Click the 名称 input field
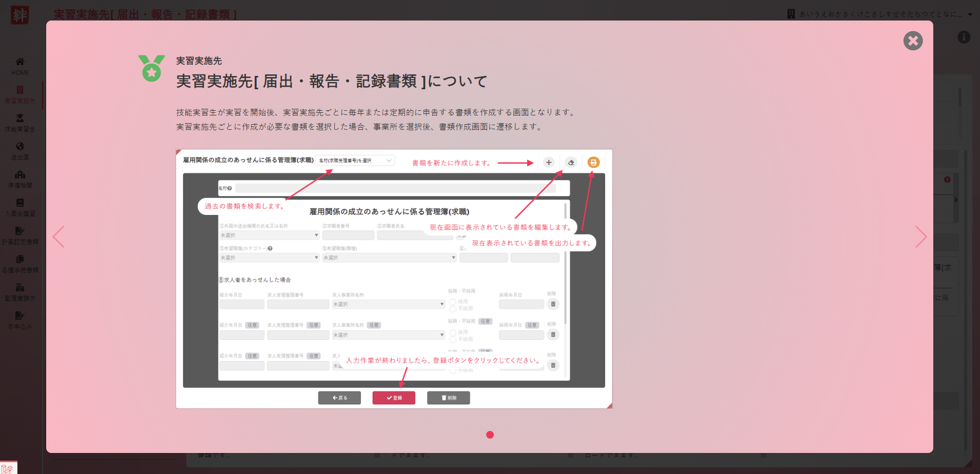 (x=398, y=188)
